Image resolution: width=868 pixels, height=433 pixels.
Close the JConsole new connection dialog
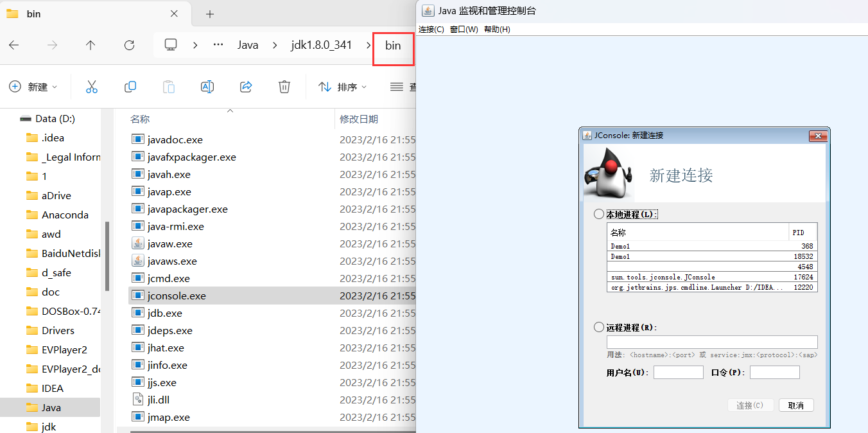(x=817, y=136)
